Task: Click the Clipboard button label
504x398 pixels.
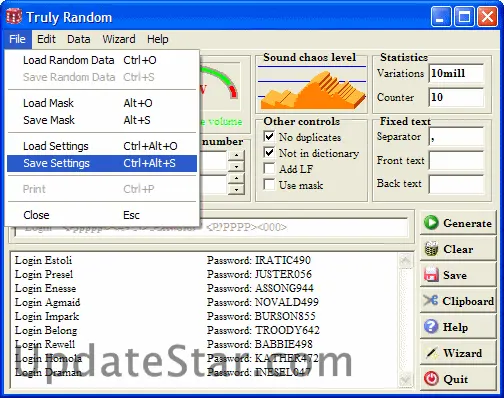Action: pos(468,301)
